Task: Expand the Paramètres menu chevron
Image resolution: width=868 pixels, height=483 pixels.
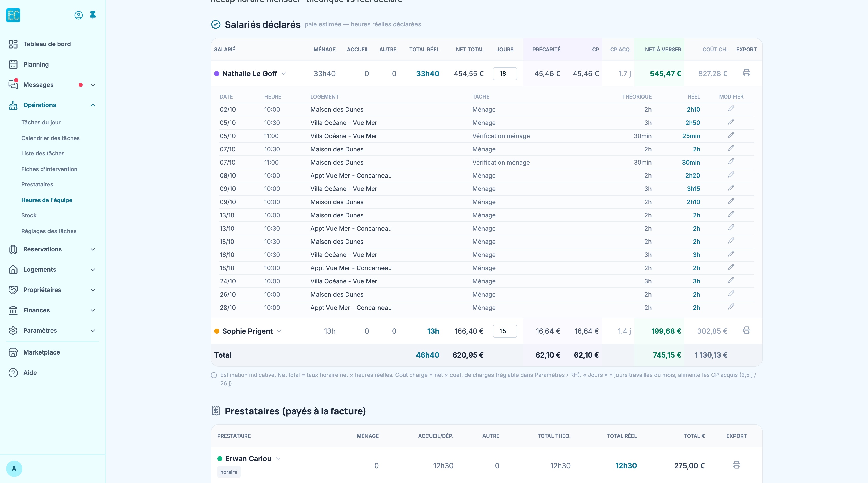Action: coord(93,331)
